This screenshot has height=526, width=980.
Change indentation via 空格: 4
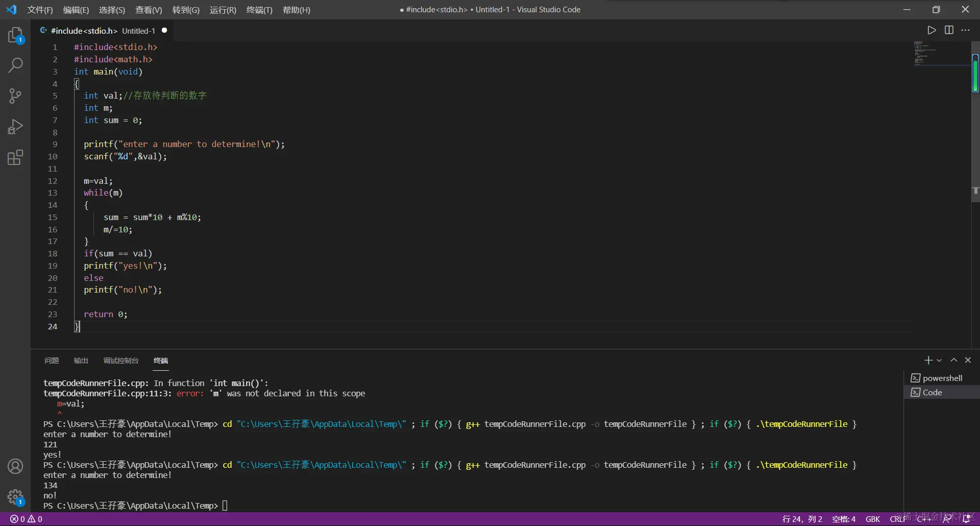844,519
